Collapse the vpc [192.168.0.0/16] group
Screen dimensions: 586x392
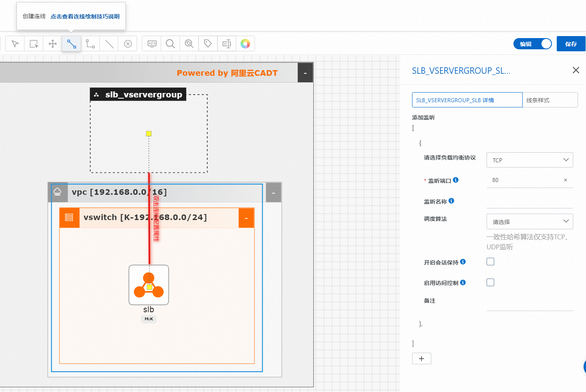tap(273, 193)
